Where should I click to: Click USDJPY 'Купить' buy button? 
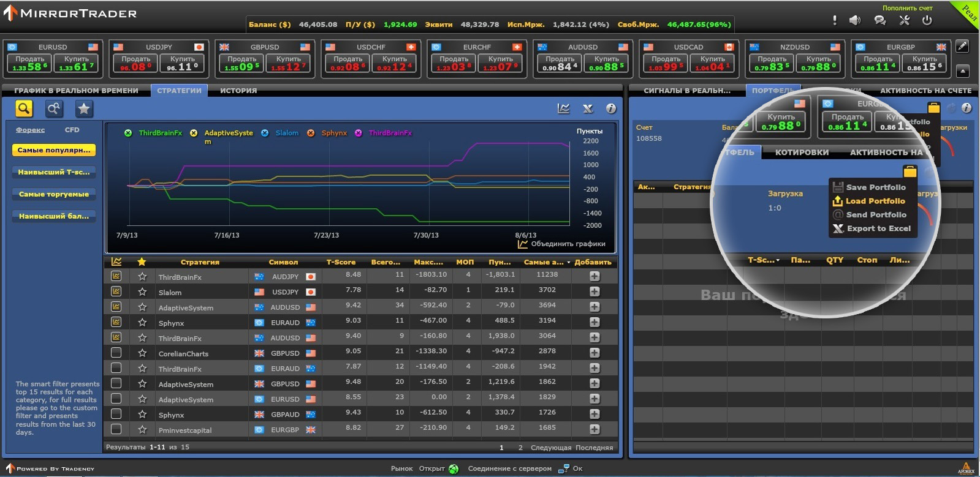[182, 63]
